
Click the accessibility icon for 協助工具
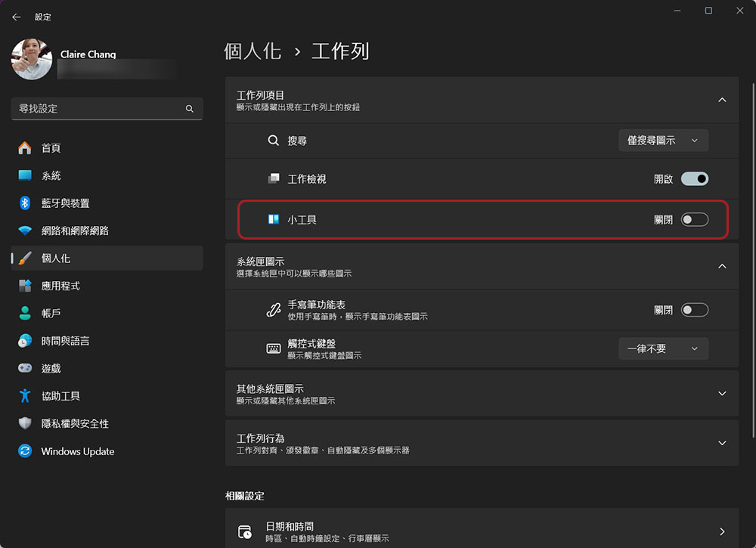[x=25, y=396]
